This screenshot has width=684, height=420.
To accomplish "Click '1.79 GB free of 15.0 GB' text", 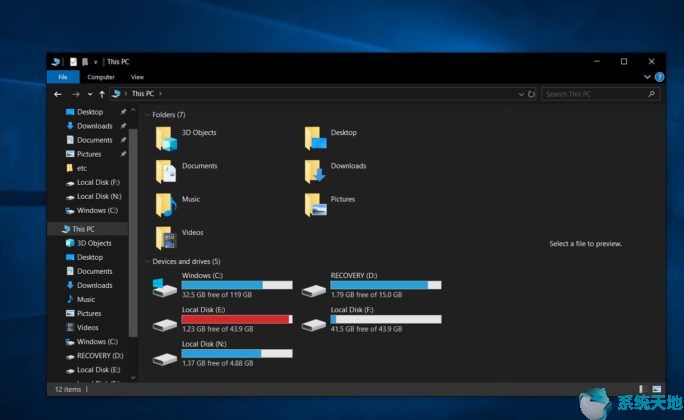I will click(366, 295).
